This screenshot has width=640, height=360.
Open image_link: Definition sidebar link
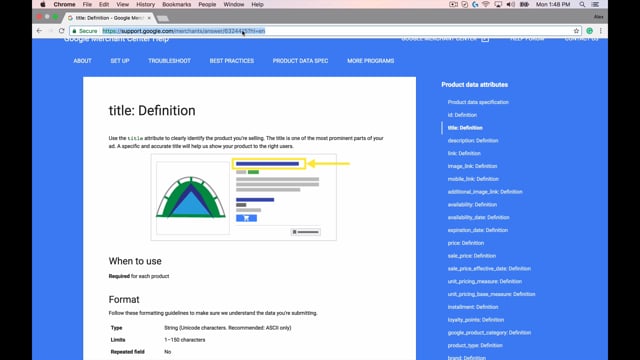click(472, 166)
